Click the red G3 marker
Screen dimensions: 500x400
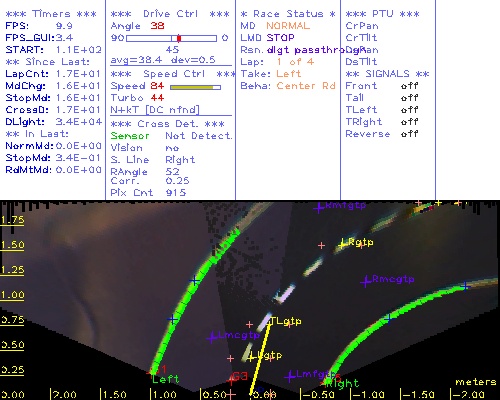click(x=237, y=377)
